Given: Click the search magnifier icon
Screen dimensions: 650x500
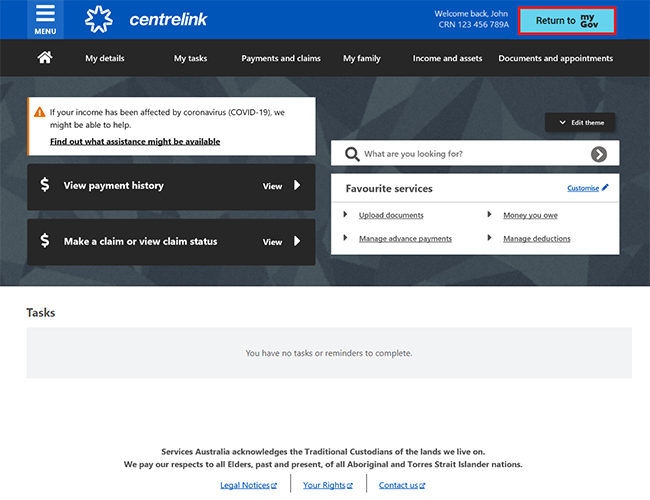Looking at the screenshot, I should (352, 154).
